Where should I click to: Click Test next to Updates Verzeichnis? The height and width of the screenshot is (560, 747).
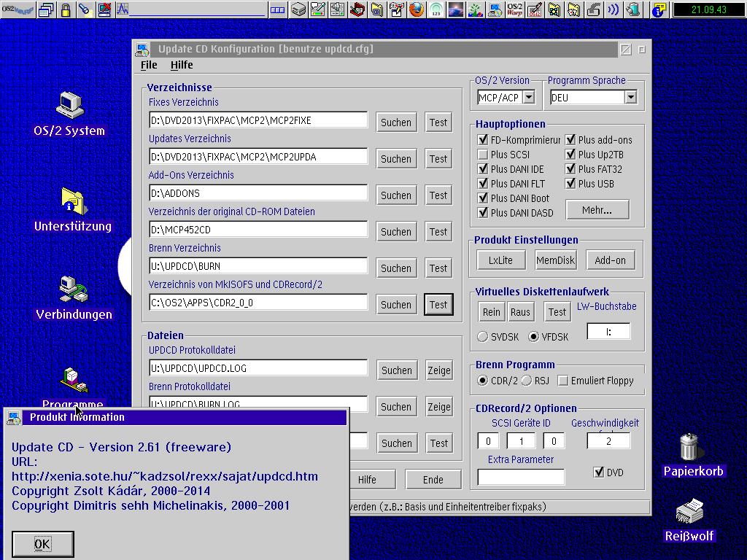point(438,159)
